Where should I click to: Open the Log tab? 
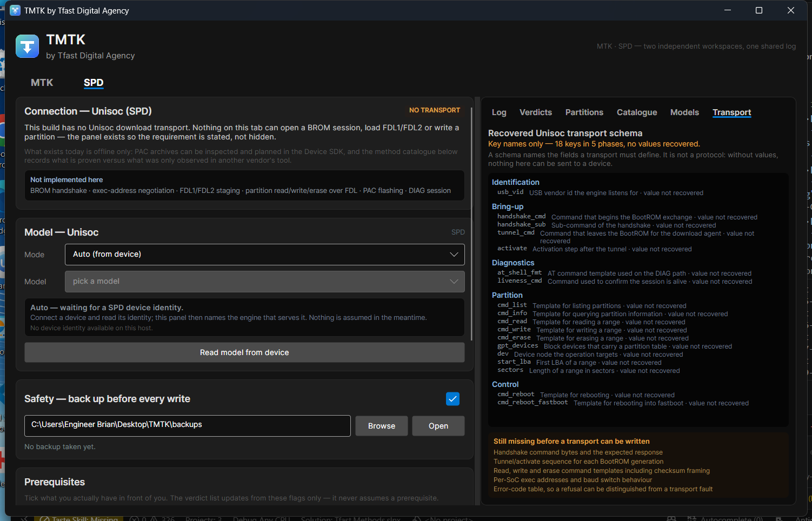click(x=499, y=112)
